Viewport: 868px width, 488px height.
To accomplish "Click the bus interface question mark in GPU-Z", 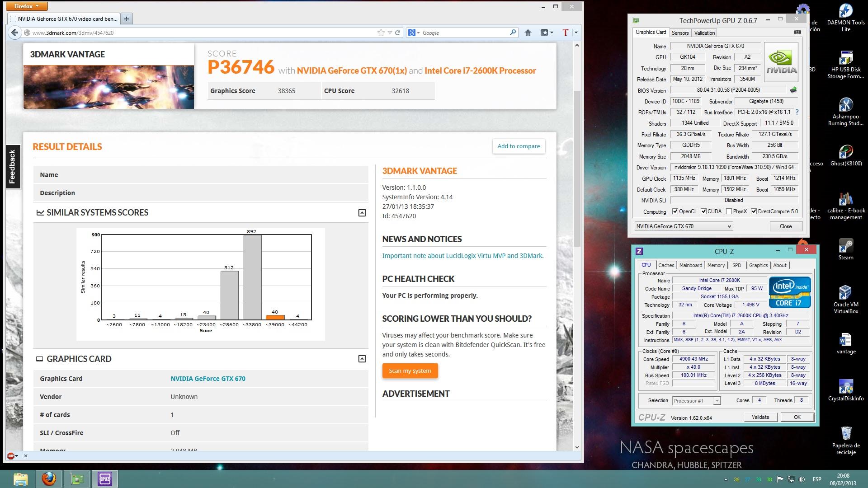I will tap(797, 112).
